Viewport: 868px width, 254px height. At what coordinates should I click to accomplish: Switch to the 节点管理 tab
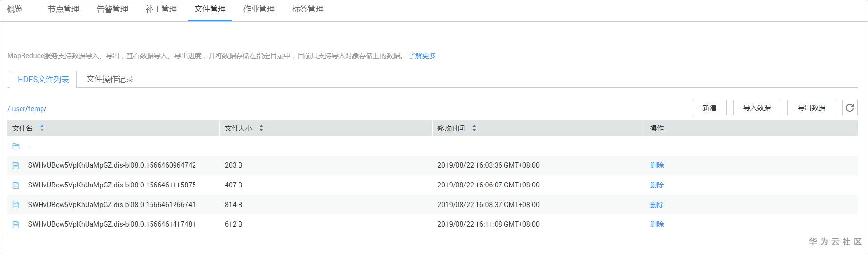click(x=64, y=9)
